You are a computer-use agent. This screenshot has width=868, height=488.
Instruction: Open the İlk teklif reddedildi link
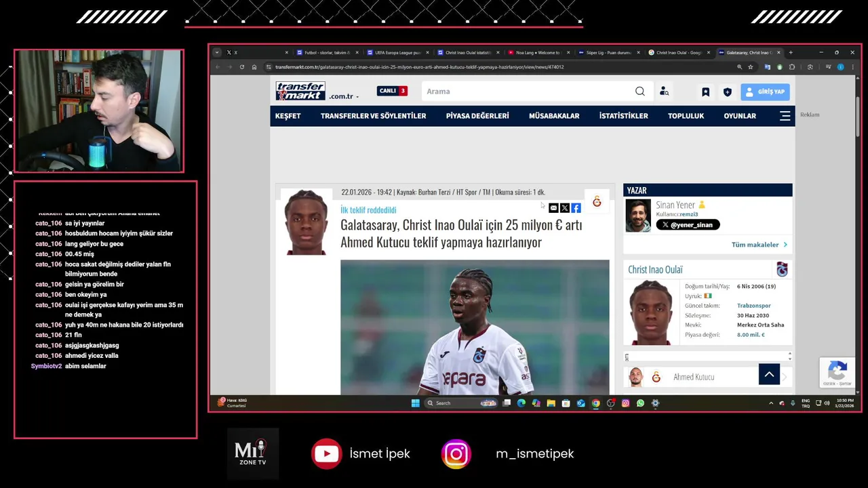[x=368, y=210]
